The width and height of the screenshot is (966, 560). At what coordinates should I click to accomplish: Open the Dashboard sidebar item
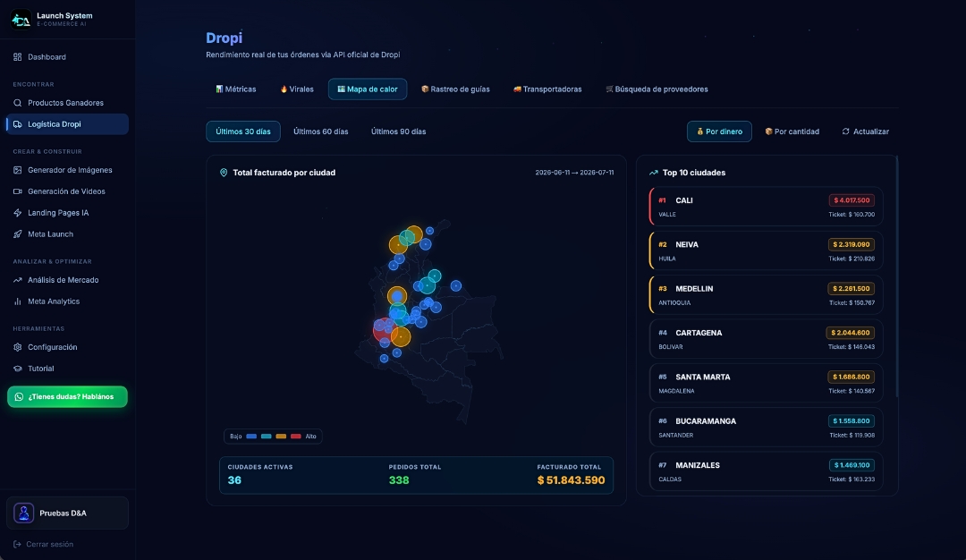[67, 56]
